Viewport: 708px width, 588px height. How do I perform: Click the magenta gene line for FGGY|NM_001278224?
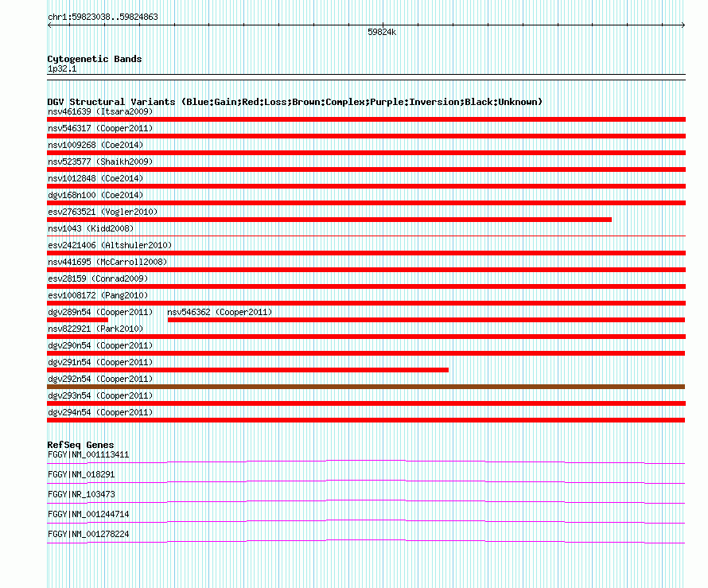(x=366, y=541)
